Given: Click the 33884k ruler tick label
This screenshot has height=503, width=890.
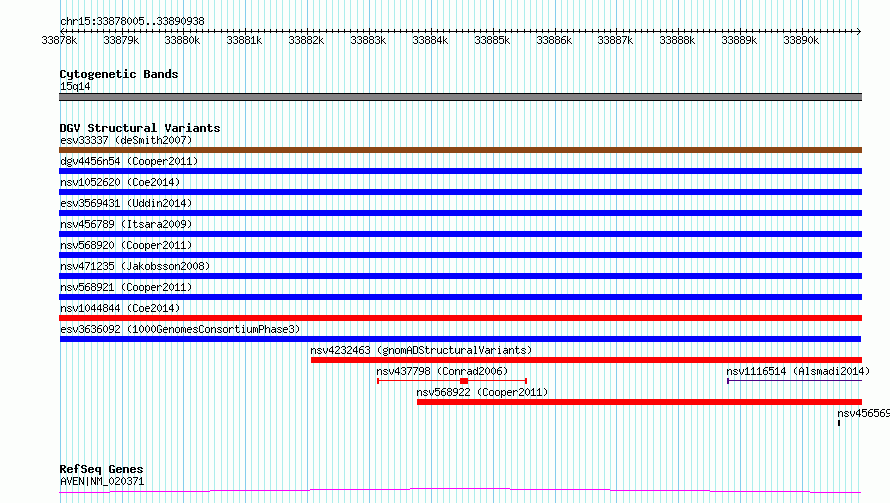Looking at the screenshot, I should tap(430, 40).
